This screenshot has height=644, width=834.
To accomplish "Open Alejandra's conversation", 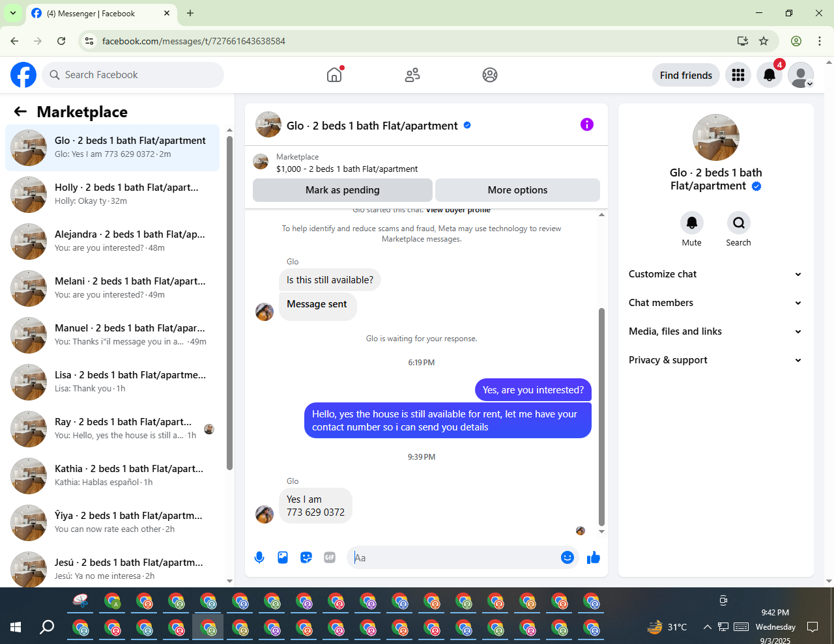I will coord(112,241).
